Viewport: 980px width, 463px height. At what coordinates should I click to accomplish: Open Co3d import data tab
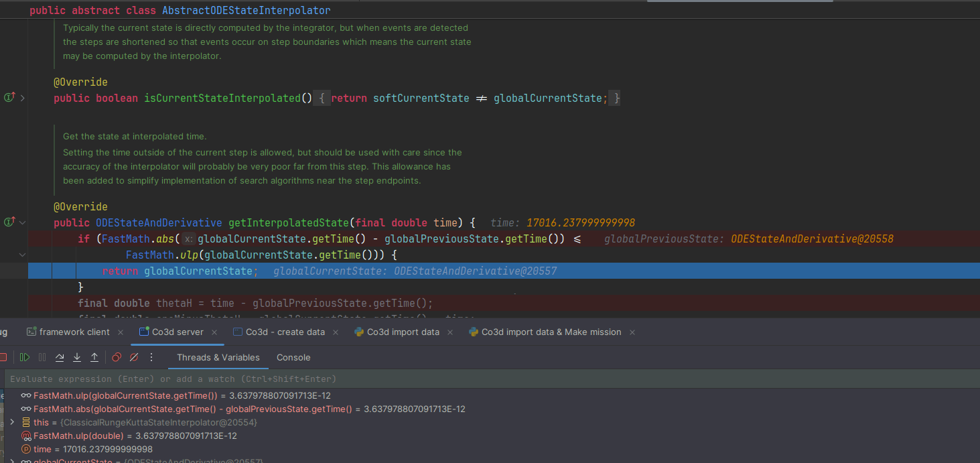pos(403,332)
